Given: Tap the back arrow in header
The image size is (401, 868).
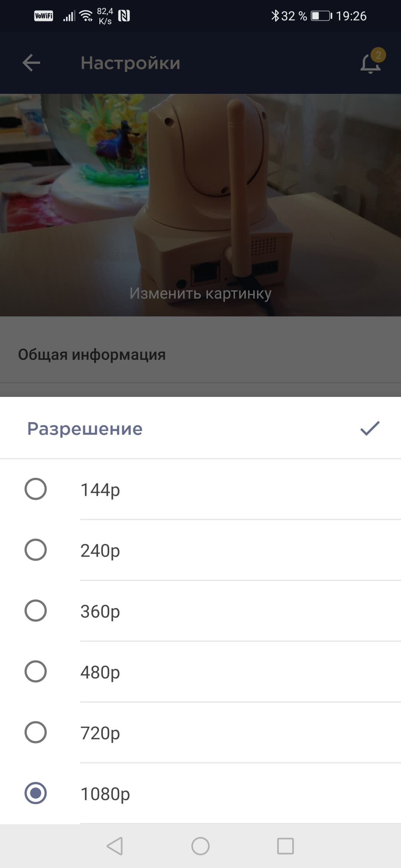Looking at the screenshot, I should (x=31, y=63).
